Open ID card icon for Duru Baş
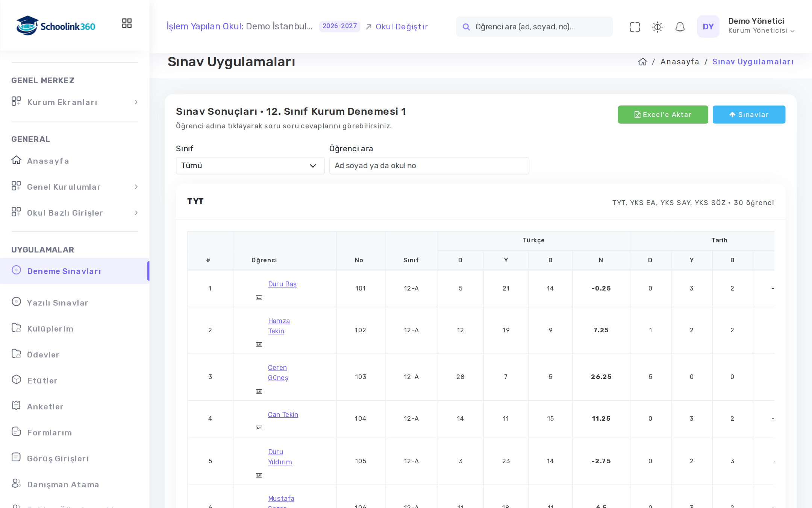Viewport: 812px width, 508px height. tap(259, 298)
